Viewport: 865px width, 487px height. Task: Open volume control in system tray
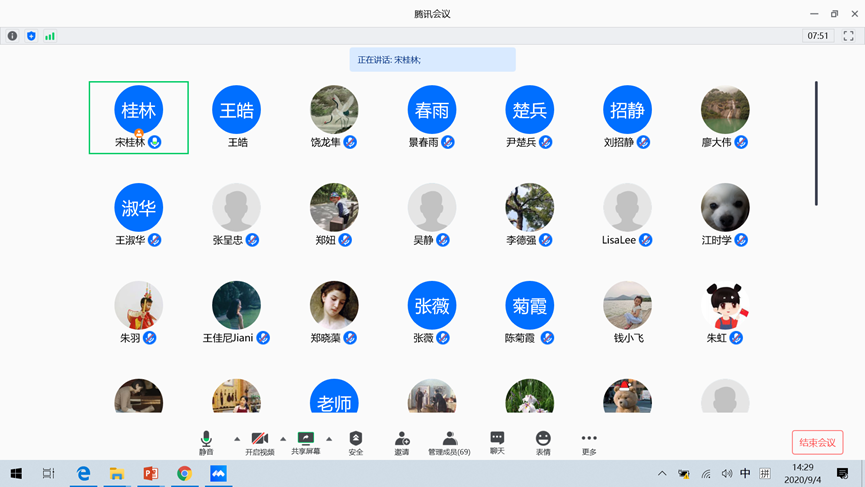tap(727, 473)
